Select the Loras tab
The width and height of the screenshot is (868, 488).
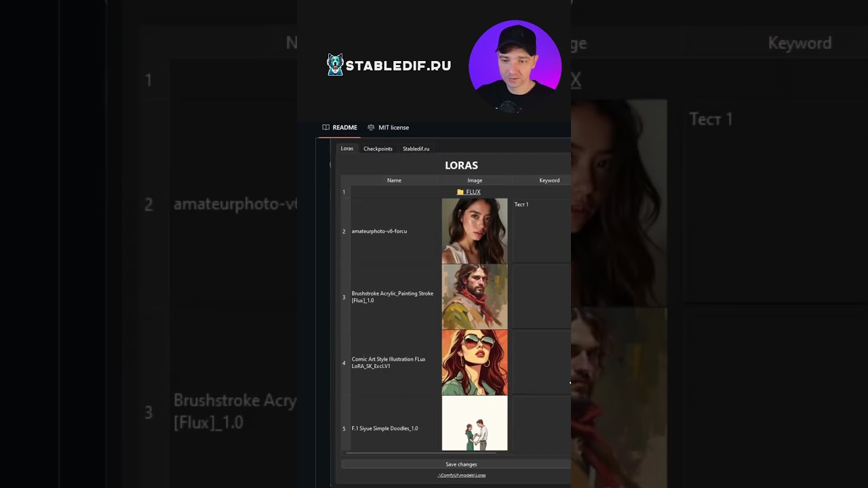click(347, 148)
